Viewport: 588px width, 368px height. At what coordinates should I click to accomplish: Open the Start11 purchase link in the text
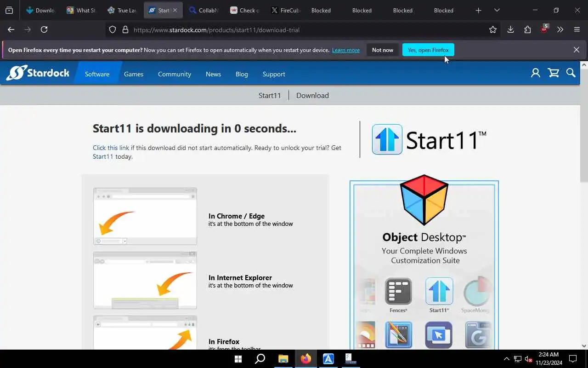103,156
